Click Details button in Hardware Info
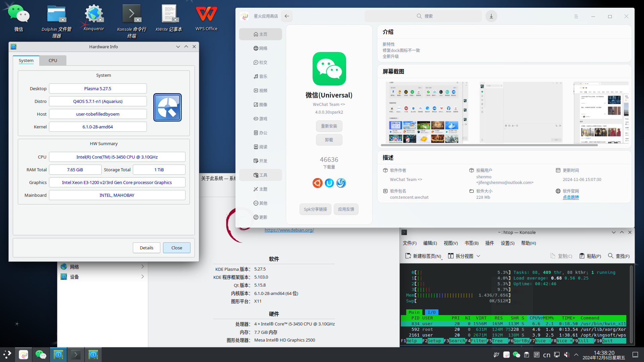This screenshot has height=362, width=644. coord(147,248)
